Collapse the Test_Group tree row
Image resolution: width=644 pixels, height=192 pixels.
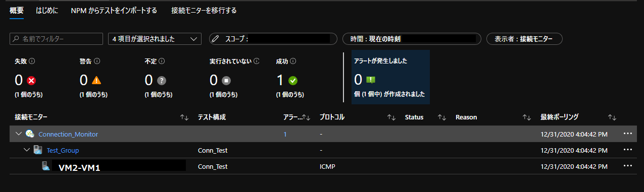click(26, 150)
